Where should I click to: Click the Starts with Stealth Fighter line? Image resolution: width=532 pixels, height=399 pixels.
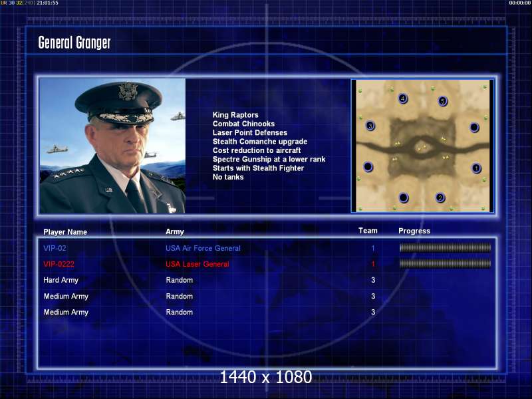[x=258, y=168]
